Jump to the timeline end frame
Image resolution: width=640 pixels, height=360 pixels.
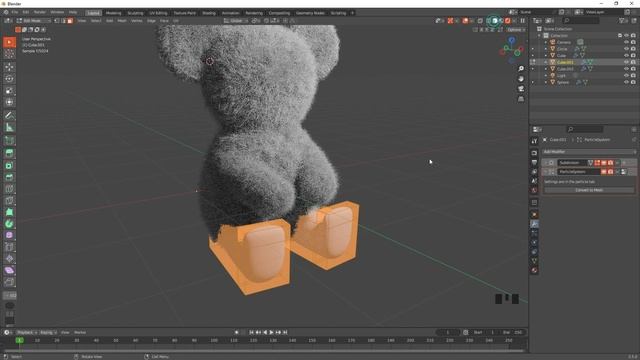[x=285, y=332]
